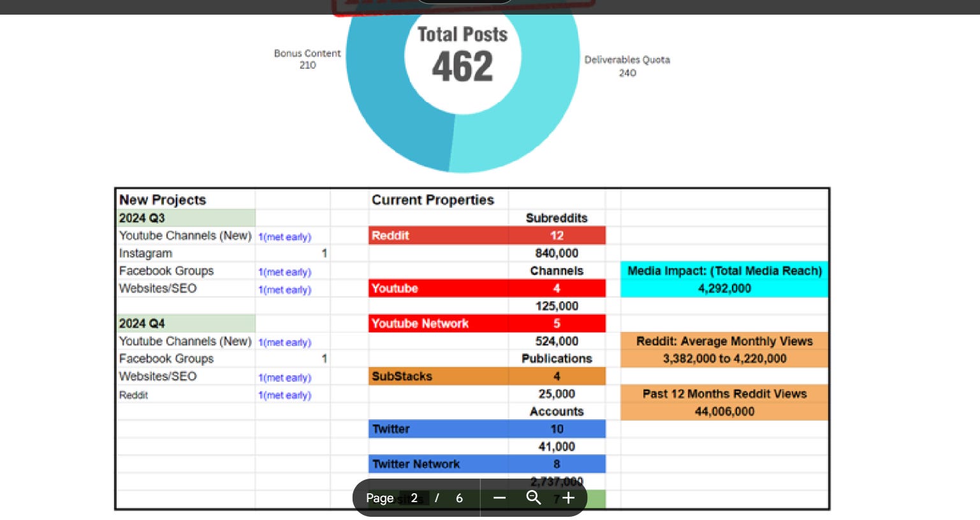
Task: Click '1(met early)' beside Q4 Reddit row
Action: tap(284, 395)
